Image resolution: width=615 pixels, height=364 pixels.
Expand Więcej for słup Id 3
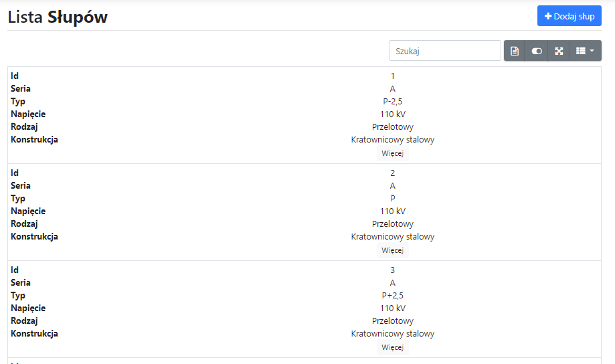tap(393, 347)
